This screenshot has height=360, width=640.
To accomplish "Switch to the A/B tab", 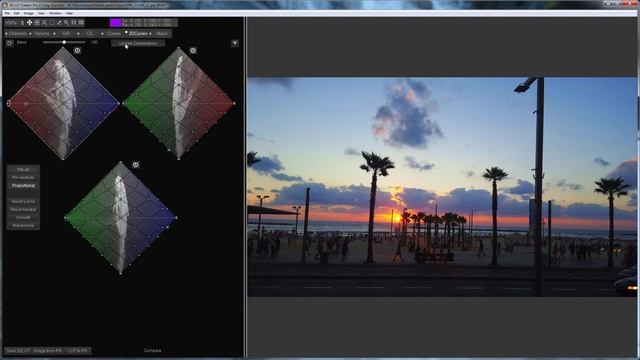I will click(x=66, y=33).
